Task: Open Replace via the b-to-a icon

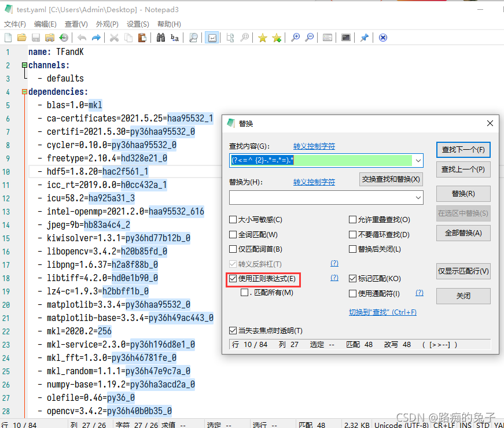Action: [175, 38]
